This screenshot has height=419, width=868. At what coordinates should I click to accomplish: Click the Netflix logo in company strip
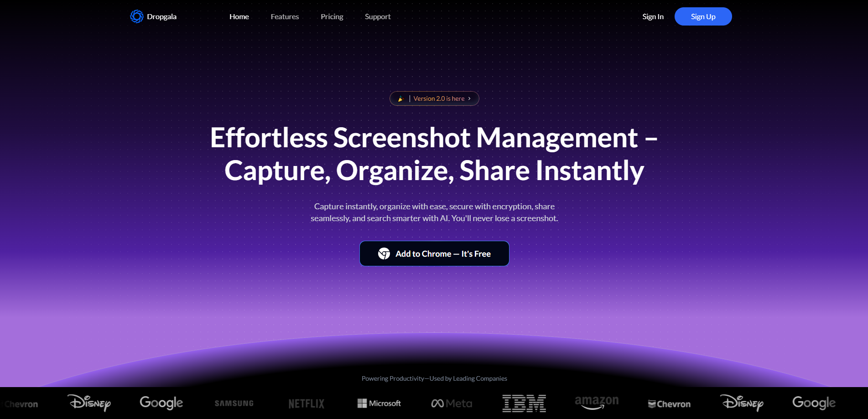307,403
